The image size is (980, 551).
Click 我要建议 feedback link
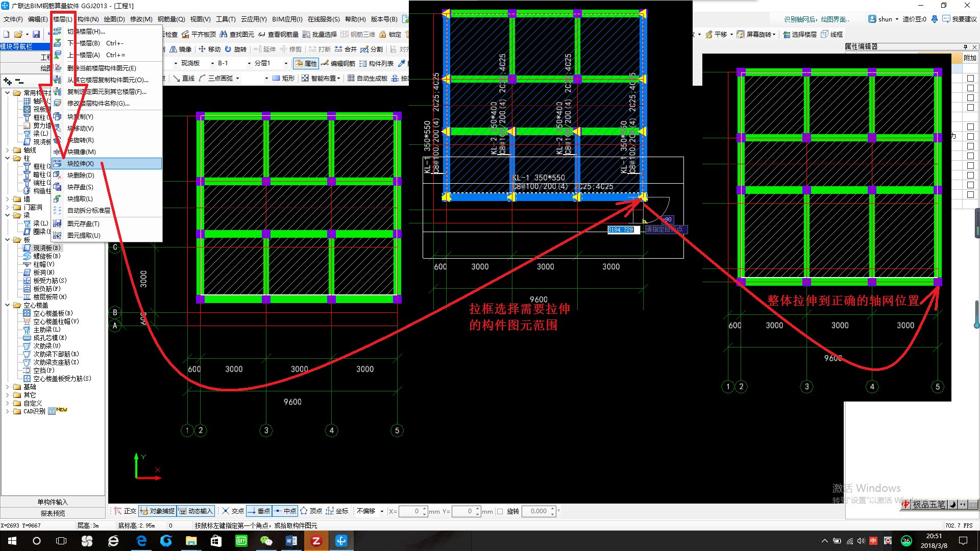tap(960, 19)
